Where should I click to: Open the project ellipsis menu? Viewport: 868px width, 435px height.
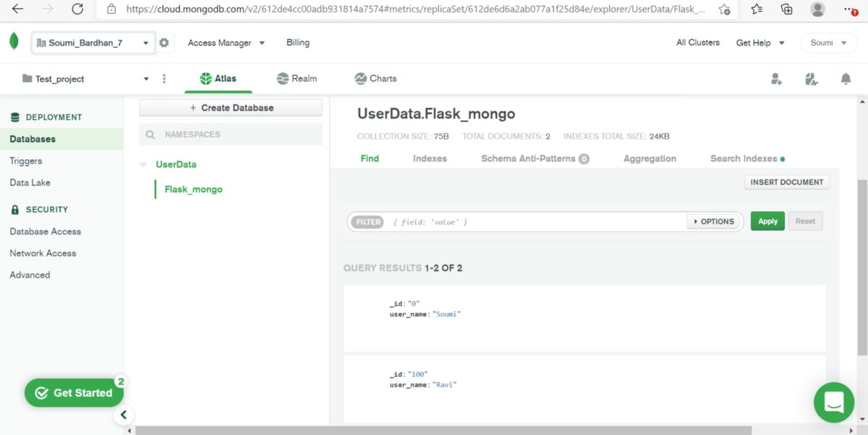tap(164, 78)
